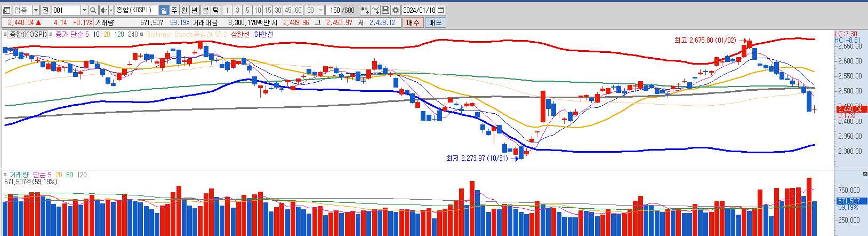868x236 pixels.
Task: Click the 001 code input field
Action: click(66, 10)
